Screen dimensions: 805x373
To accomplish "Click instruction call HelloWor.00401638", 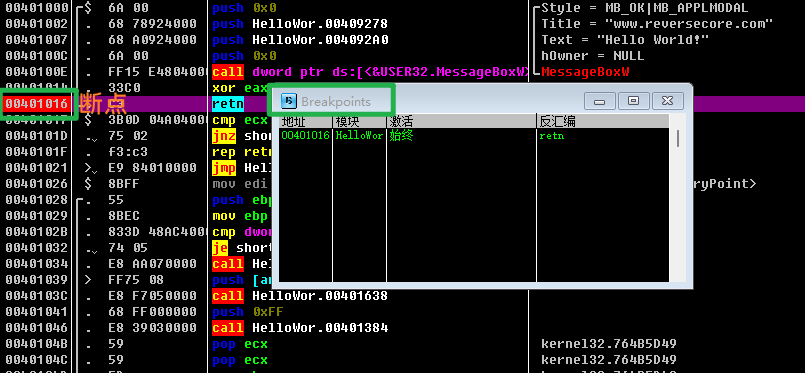I will (x=300, y=296).
